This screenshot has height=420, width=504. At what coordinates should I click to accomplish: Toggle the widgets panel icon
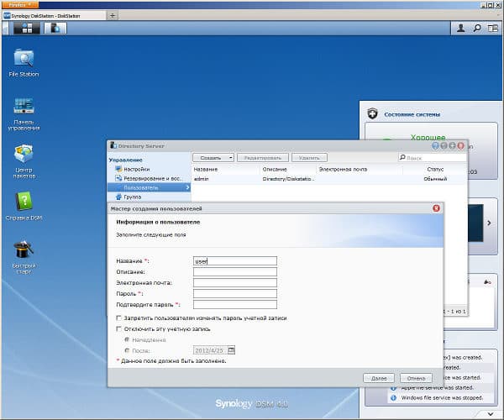click(493, 29)
